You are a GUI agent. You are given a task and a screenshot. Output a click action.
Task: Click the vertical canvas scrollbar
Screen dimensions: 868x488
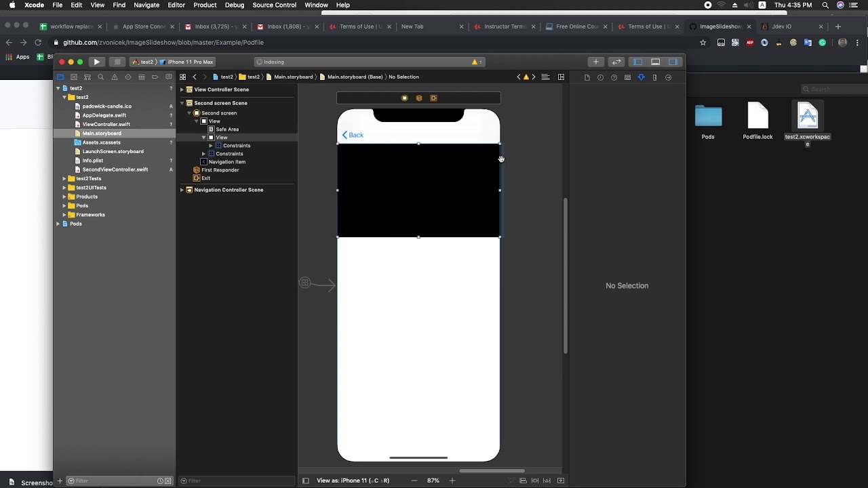(x=565, y=275)
